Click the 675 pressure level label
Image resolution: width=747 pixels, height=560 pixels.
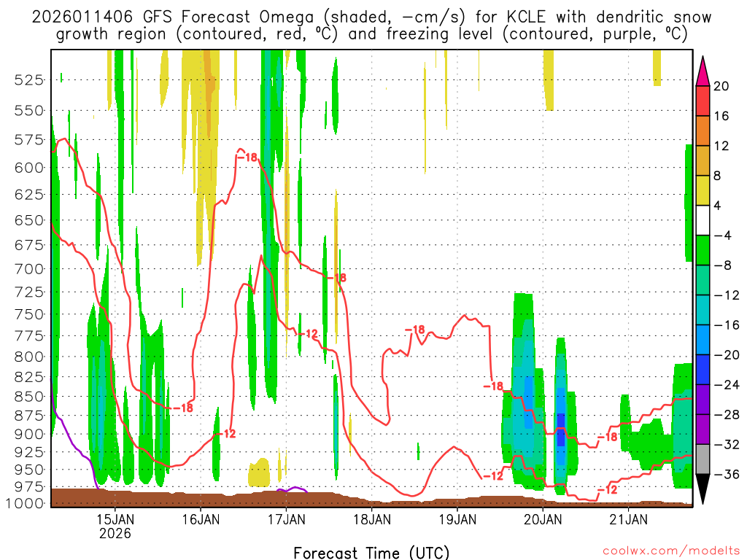point(29,245)
